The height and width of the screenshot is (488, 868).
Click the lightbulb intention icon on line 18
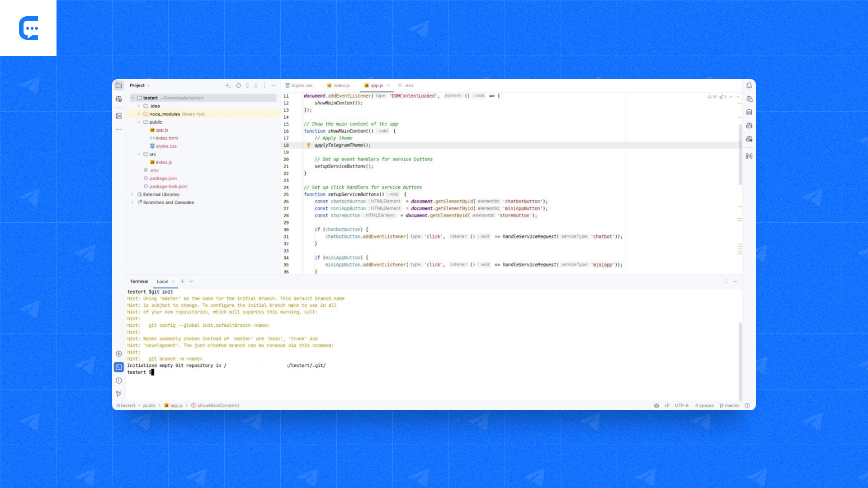[x=308, y=145]
